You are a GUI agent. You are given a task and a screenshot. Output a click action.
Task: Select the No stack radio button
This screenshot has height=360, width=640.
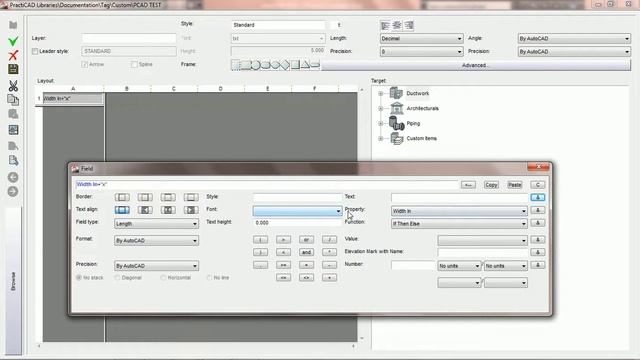[79, 278]
